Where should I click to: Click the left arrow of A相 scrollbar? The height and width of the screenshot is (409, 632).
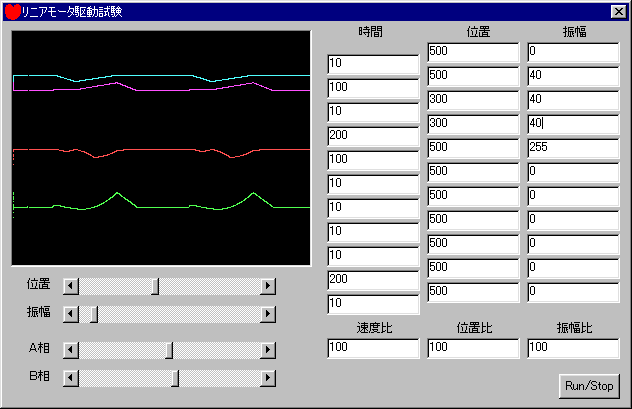point(69,350)
